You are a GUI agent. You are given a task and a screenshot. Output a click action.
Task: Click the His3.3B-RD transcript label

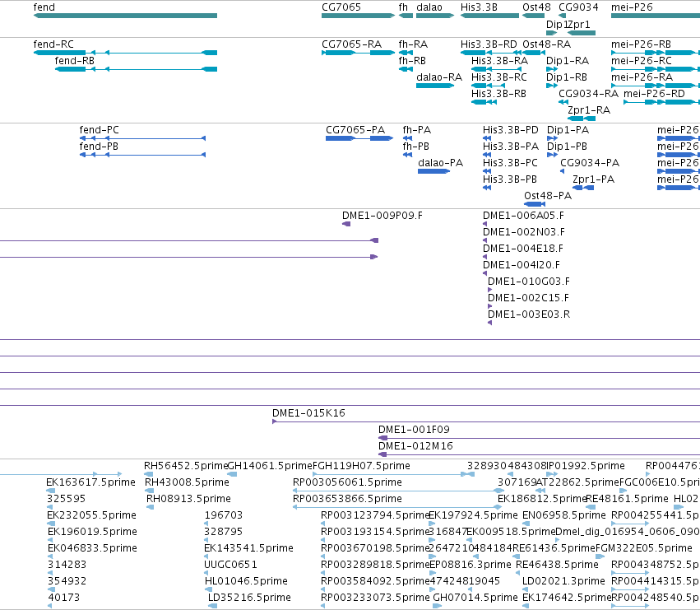(489, 44)
